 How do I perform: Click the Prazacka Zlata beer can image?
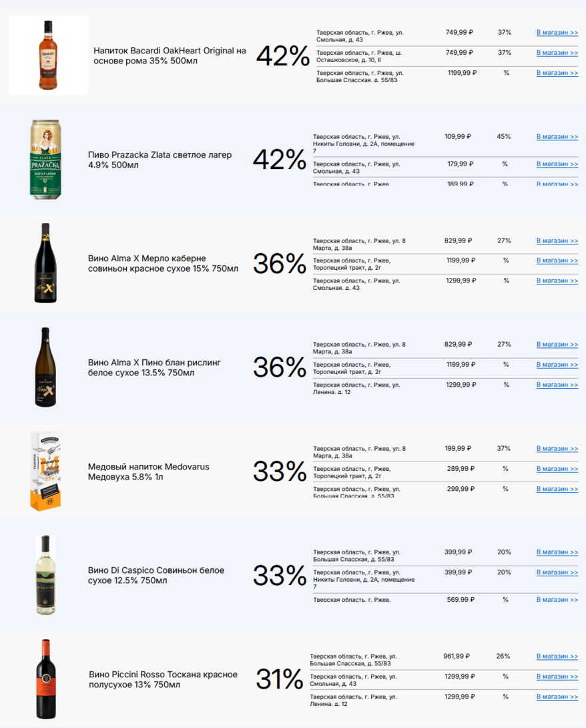coord(49,160)
